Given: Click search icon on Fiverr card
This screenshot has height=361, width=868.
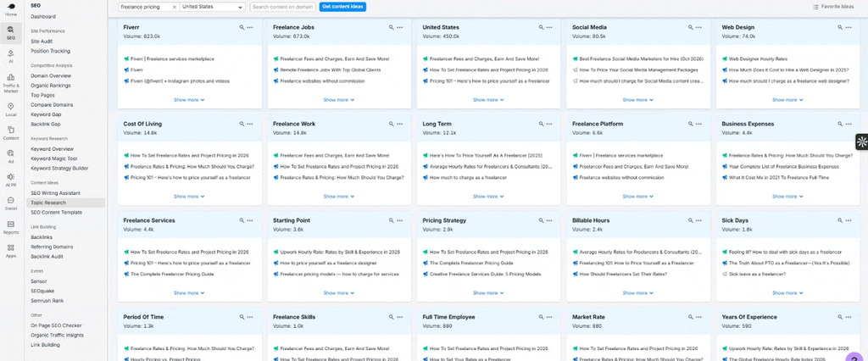Looking at the screenshot, I should (x=242, y=27).
